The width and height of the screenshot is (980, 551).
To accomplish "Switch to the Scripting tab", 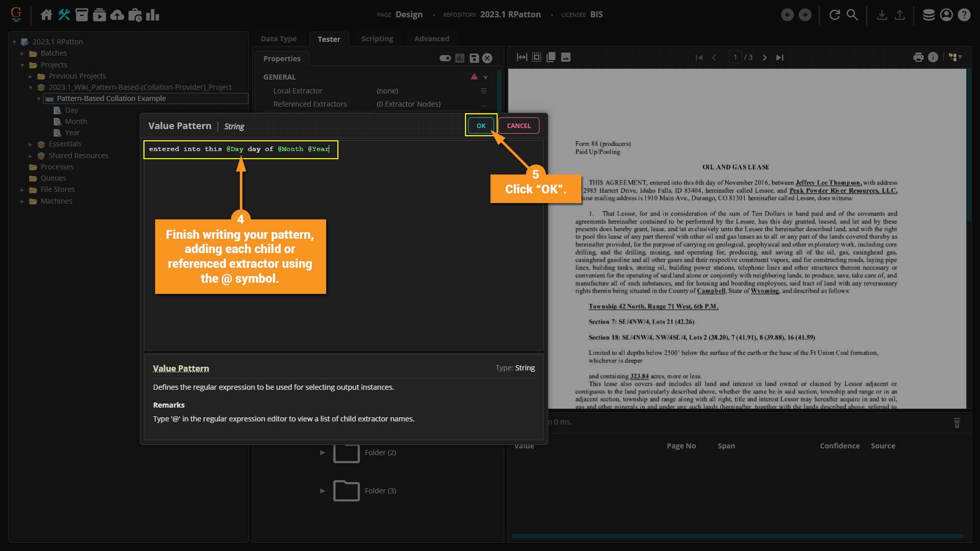I will click(377, 39).
